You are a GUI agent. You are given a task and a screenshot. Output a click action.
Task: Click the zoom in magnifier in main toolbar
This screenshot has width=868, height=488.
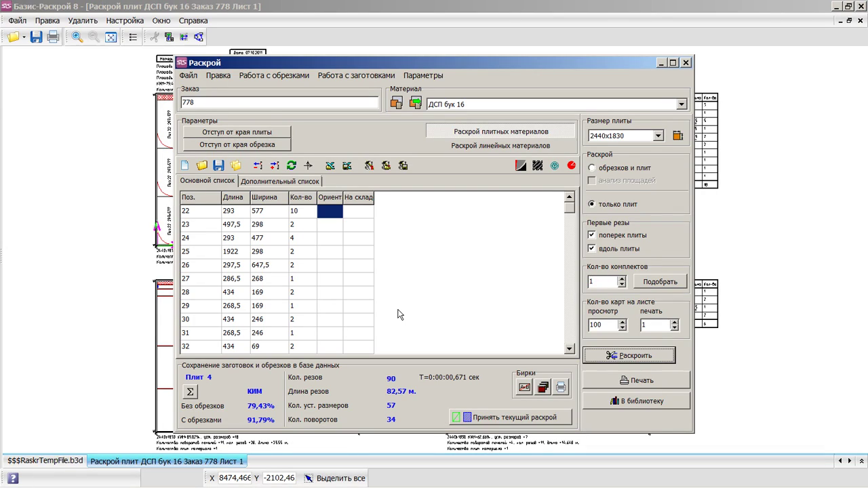tap(77, 37)
